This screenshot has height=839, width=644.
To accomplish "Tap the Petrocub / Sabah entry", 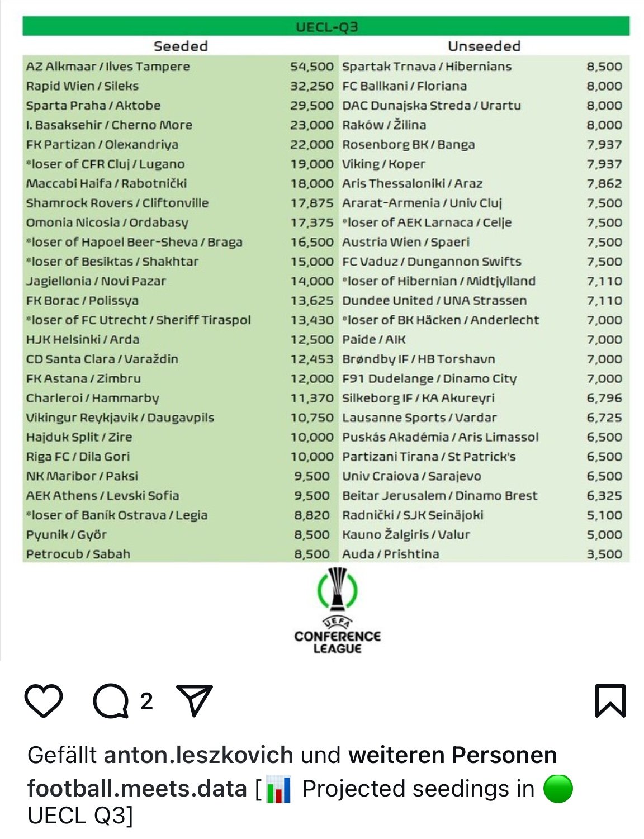I will pos(78,554).
